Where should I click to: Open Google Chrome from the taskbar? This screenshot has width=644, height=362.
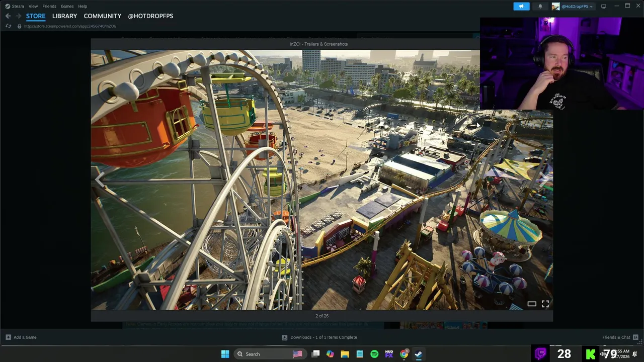404,354
